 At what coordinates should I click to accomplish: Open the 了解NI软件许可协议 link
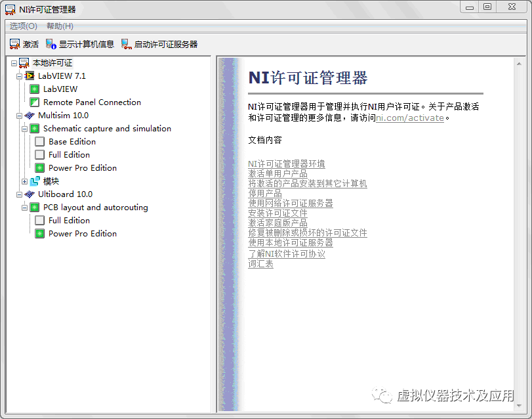coord(287,254)
